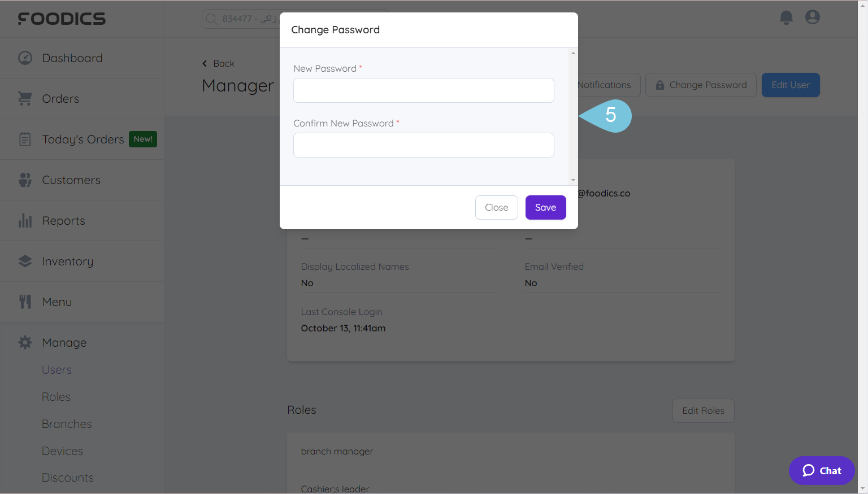Viewport: 868px width, 494px height.
Task: Open Manage using the gear icon
Action: (25, 342)
